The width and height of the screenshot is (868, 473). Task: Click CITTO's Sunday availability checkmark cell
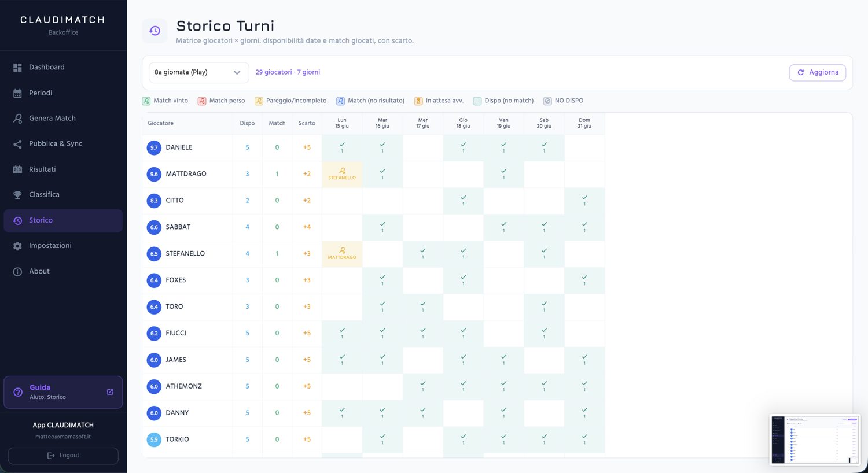pos(584,201)
